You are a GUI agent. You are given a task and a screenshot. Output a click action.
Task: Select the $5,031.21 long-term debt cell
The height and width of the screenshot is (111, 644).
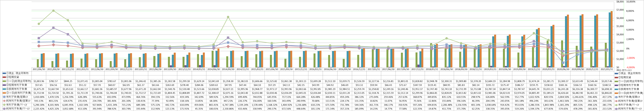point(548,89)
